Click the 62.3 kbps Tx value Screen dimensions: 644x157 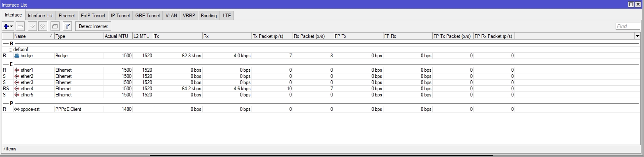coord(191,56)
